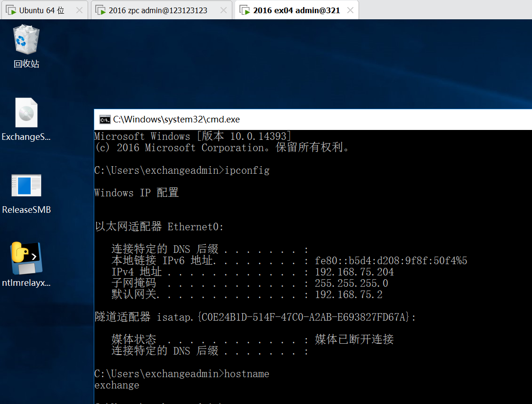
Task: Click the default gateway 192.168.75.2
Action: [348, 295]
